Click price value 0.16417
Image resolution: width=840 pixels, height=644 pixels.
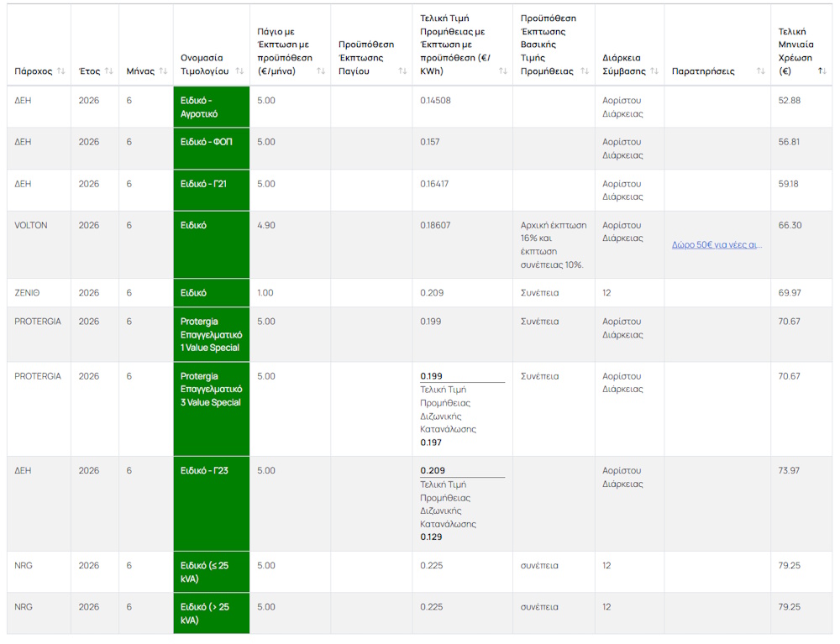click(x=434, y=184)
